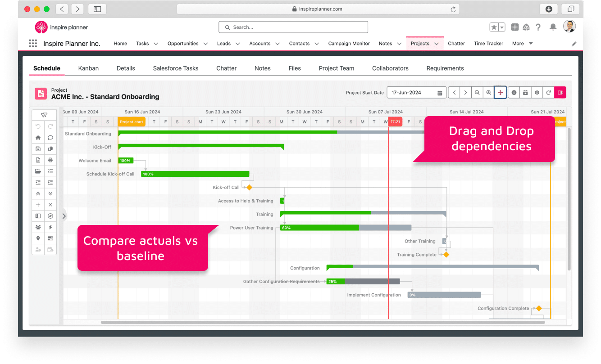Viewport: 601px width, 364px height.
Task: Expand the left grid panel arrow
Action: coord(64,216)
